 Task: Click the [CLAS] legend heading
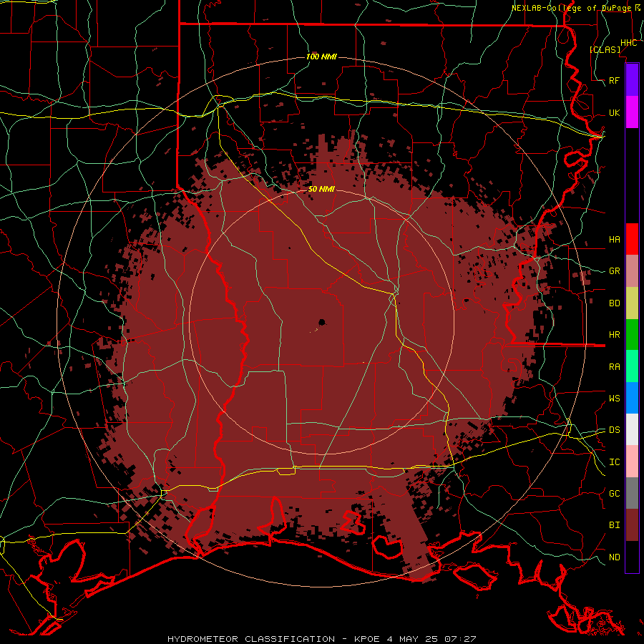(x=605, y=49)
